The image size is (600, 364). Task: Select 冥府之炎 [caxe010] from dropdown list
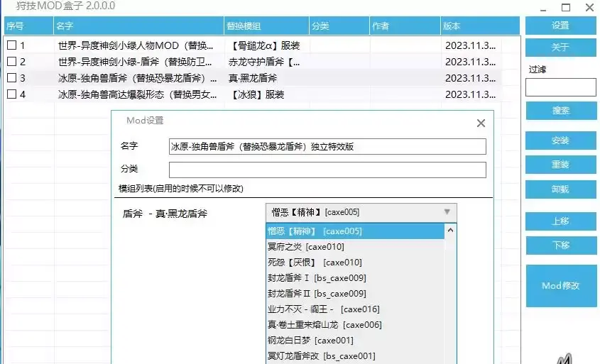[x=305, y=247]
